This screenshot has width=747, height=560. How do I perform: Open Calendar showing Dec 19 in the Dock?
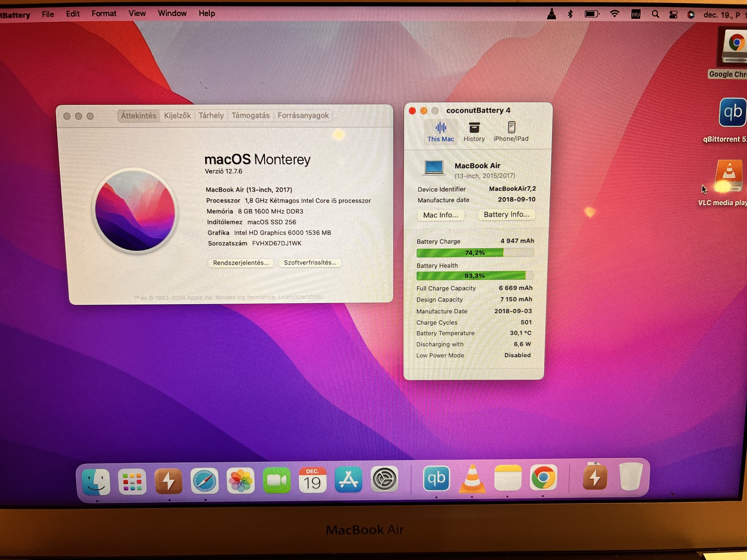coord(312,480)
